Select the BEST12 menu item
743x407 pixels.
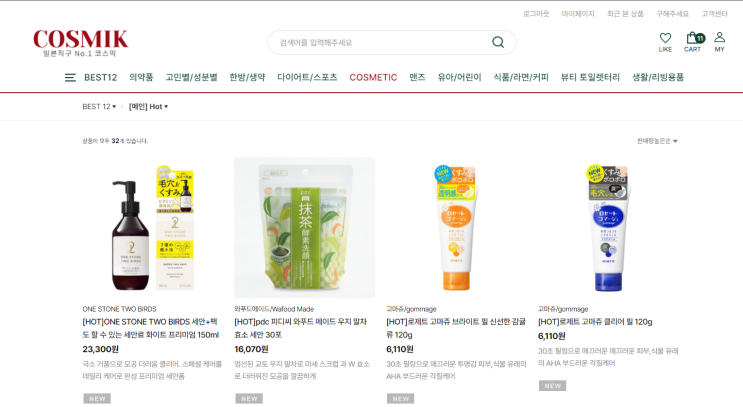pyautogui.click(x=100, y=77)
